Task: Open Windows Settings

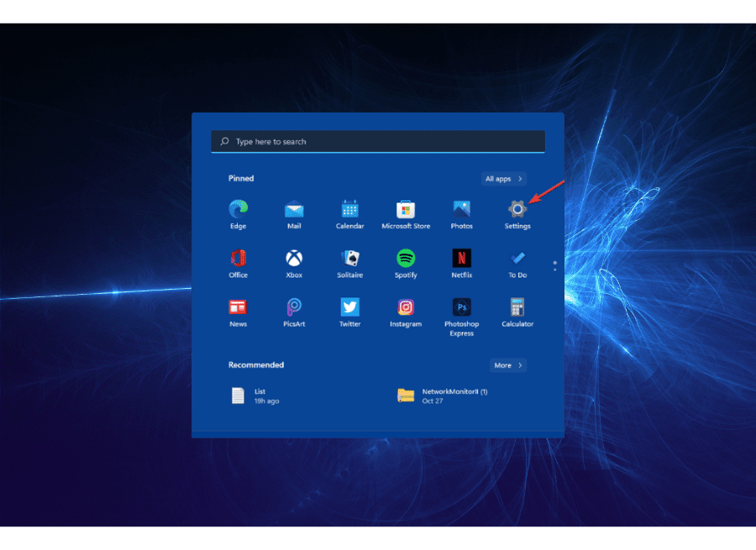Action: (517, 208)
